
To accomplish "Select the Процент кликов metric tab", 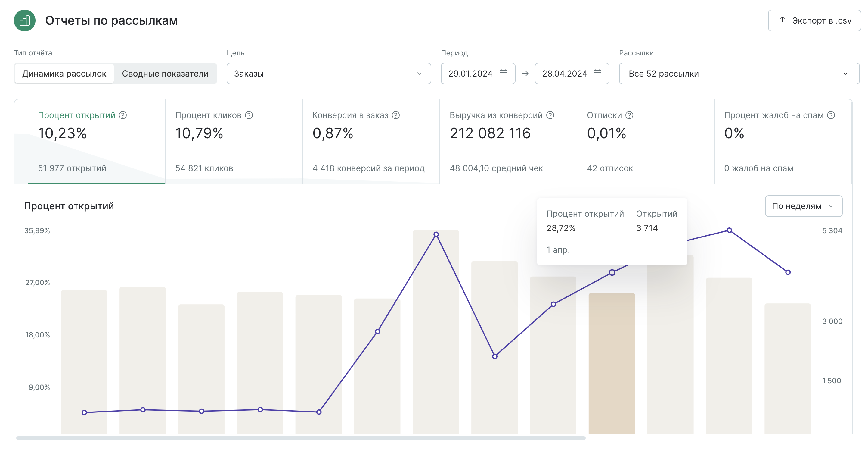I will [234, 142].
